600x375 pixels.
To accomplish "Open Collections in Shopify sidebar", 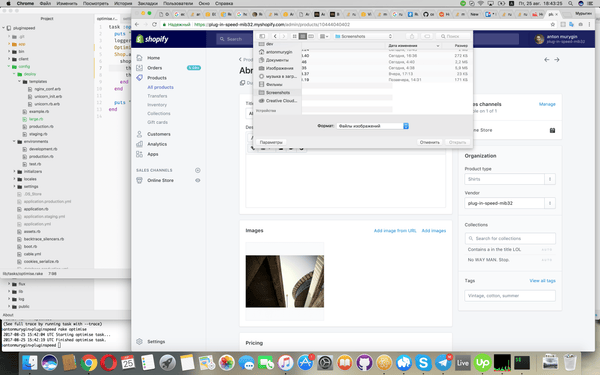I will tap(159, 114).
